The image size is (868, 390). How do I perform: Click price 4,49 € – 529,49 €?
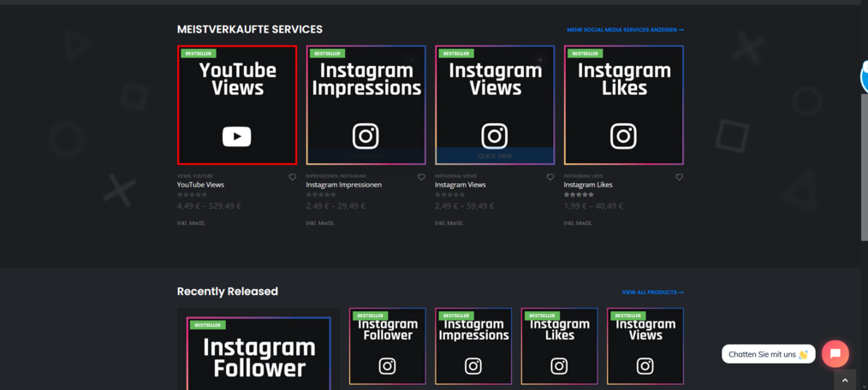[209, 206]
